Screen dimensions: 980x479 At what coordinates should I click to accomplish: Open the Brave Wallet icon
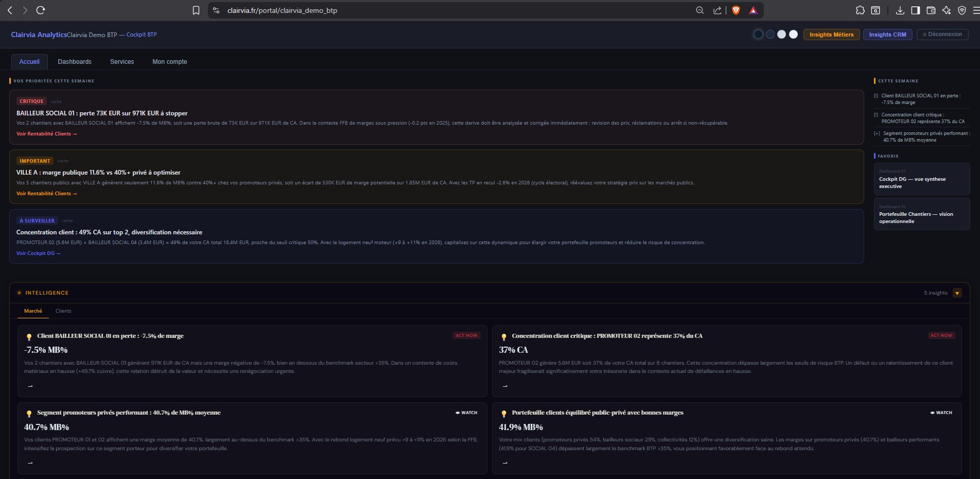click(x=931, y=10)
